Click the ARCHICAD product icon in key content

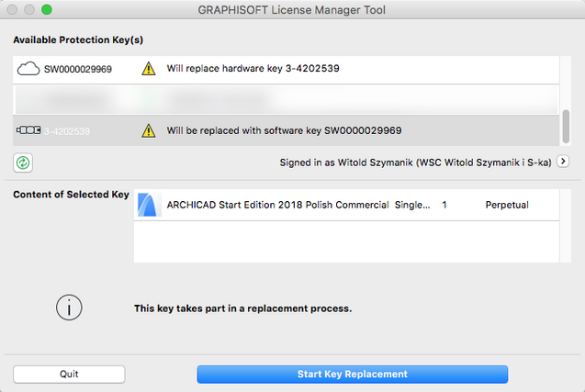pos(149,205)
